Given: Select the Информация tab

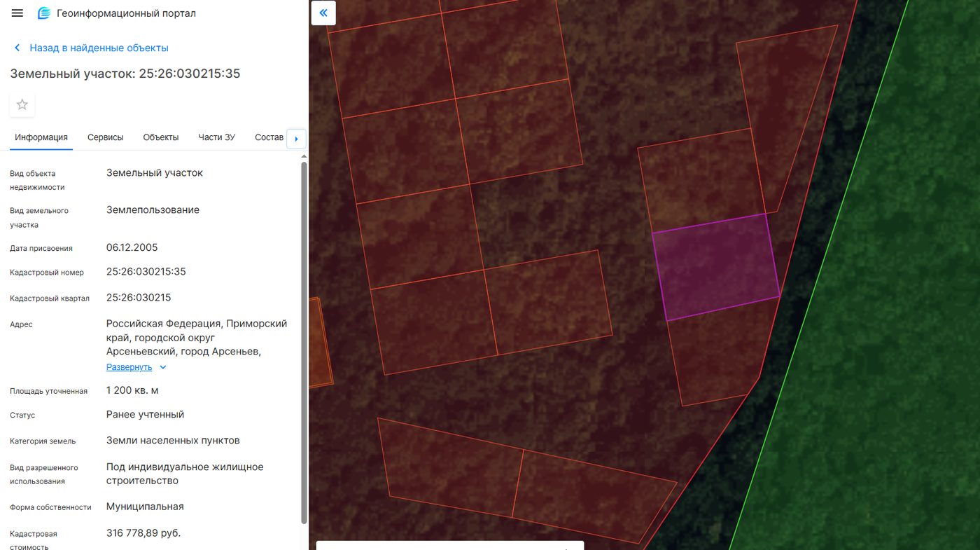Looking at the screenshot, I should pyautogui.click(x=41, y=137).
